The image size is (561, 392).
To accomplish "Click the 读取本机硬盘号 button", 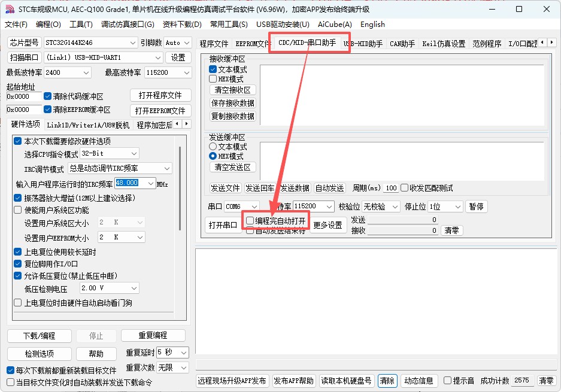I will pyautogui.click(x=346, y=381).
